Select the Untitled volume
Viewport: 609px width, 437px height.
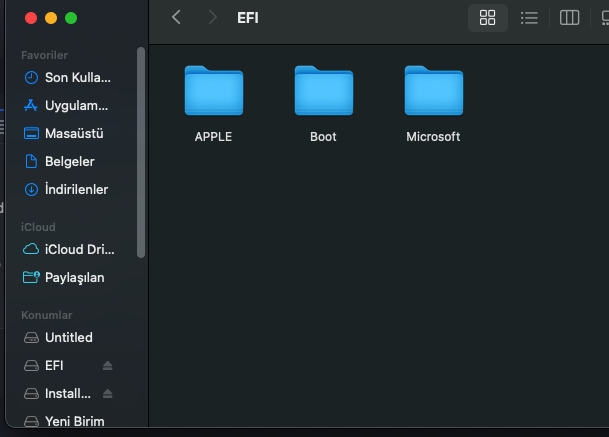67,337
